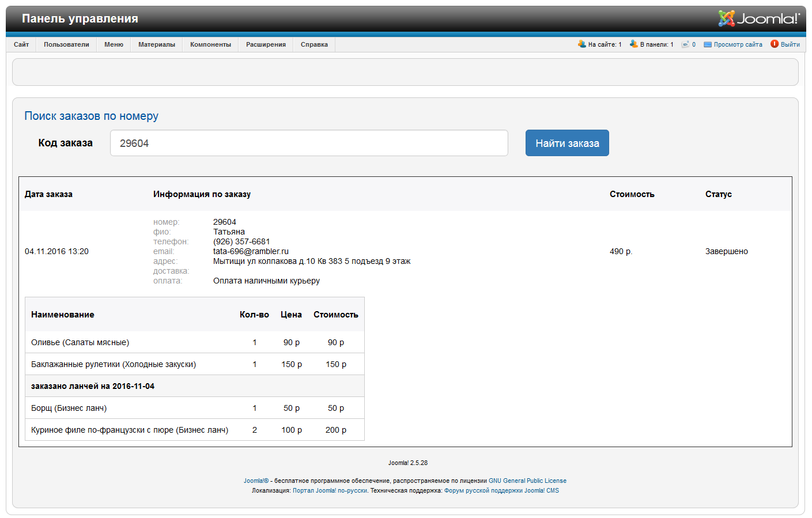Select the order number 29604 in details
The height and width of the screenshot is (518, 812).
click(x=225, y=222)
